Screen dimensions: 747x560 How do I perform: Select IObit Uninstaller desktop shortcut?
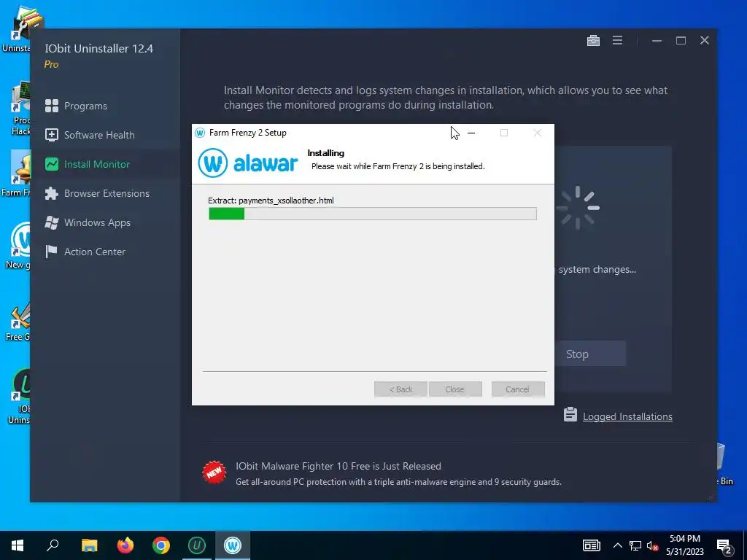click(19, 396)
